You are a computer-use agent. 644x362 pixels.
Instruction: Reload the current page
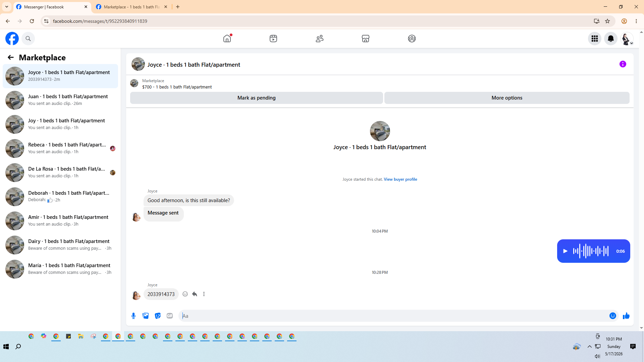coord(32,21)
